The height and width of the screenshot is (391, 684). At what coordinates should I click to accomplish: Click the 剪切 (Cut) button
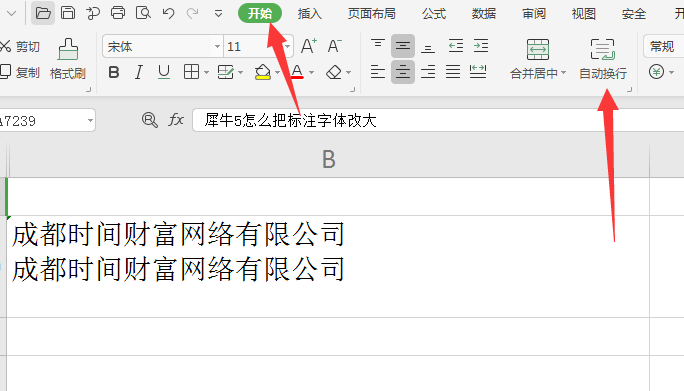coord(20,46)
